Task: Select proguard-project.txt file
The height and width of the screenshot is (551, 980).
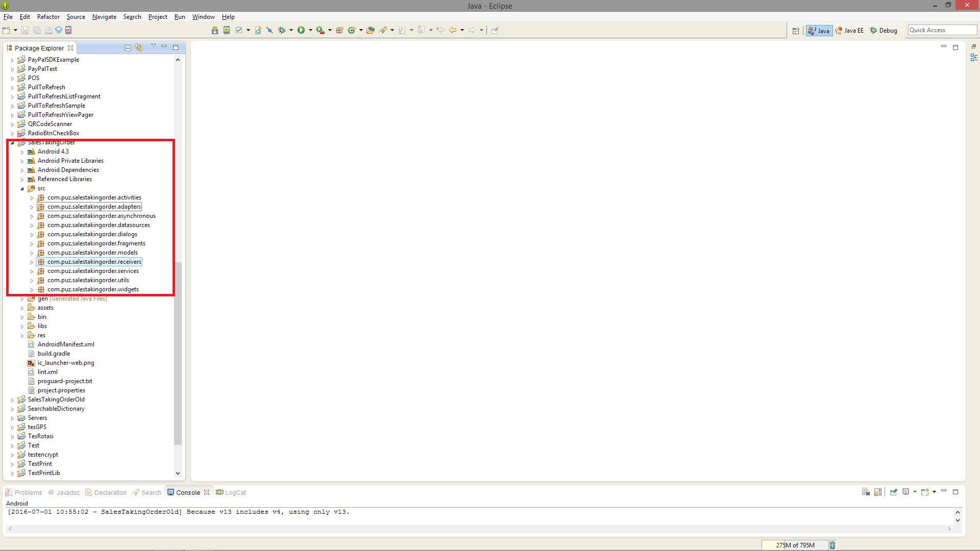Action: click(65, 381)
